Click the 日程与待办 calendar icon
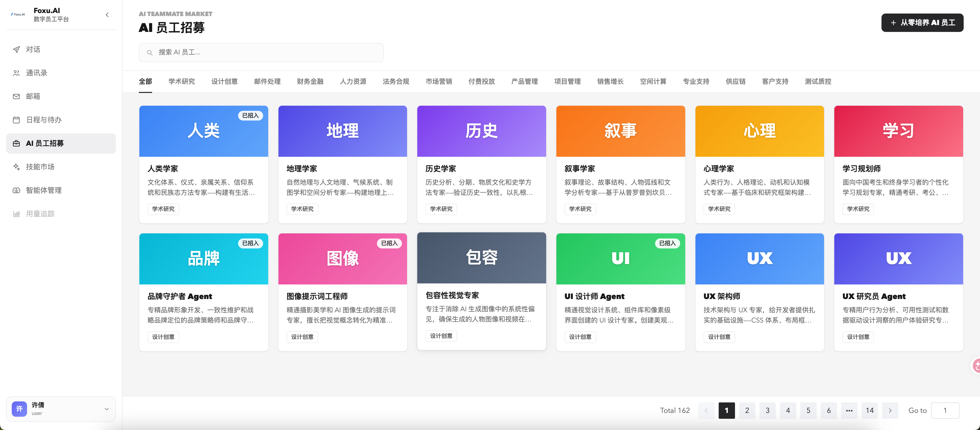 click(x=16, y=120)
